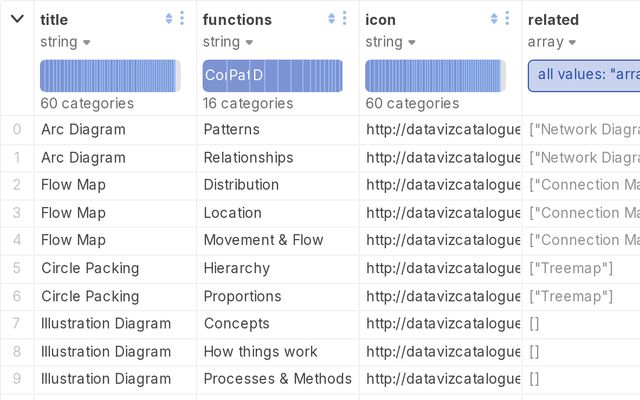Change the title column string type
Screen dimensions: 640x400
pyautogui.click(x=65, y=42)
